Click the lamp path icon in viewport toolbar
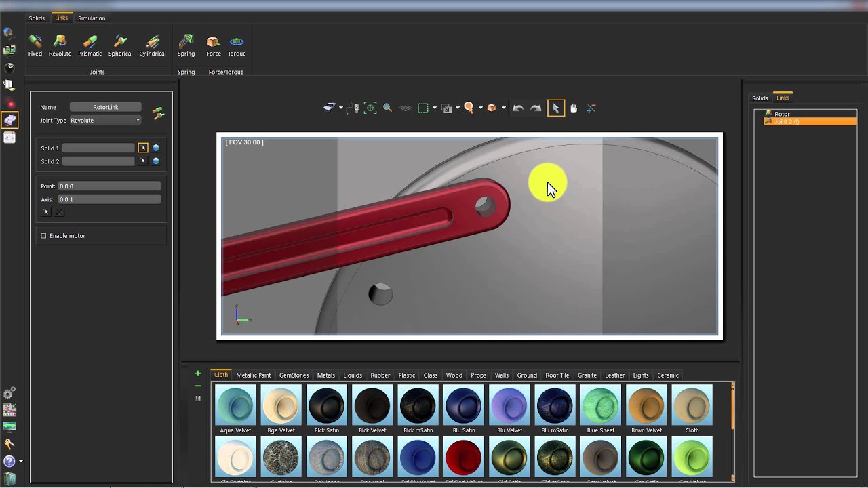This screenshot has height=488, width=868. 353,108
